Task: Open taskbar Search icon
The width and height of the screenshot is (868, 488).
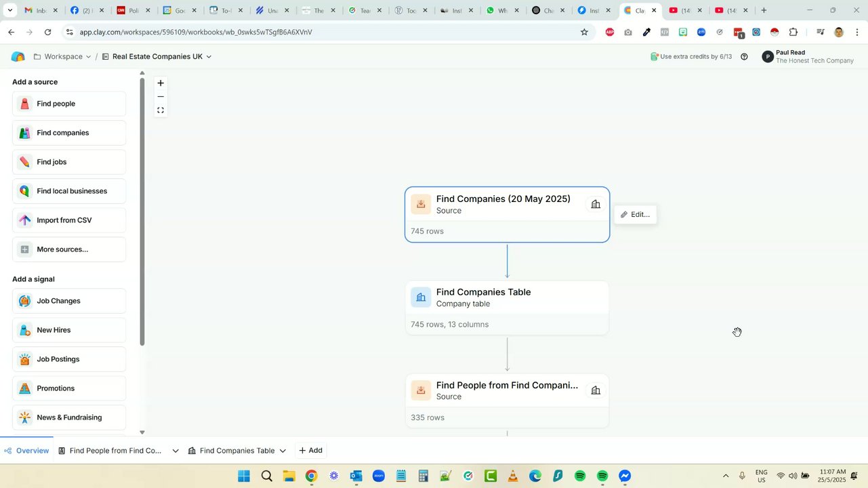Action: coord(266,476)
